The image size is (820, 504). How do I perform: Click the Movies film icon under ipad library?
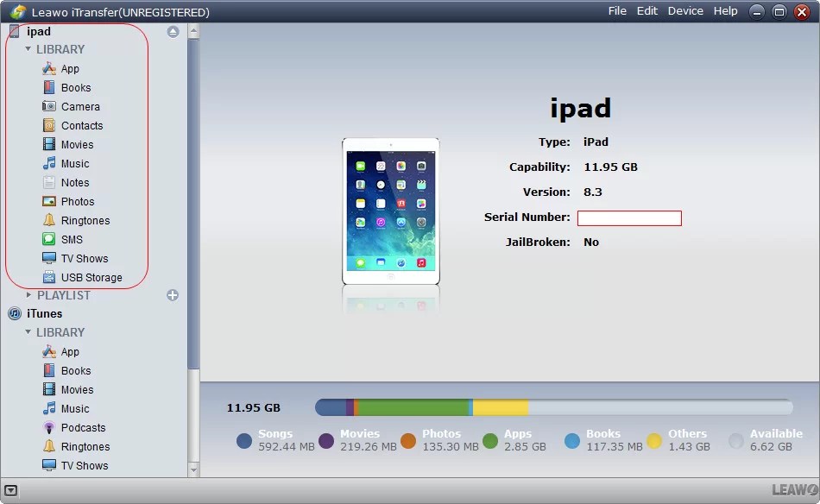[x=49, y=144]
